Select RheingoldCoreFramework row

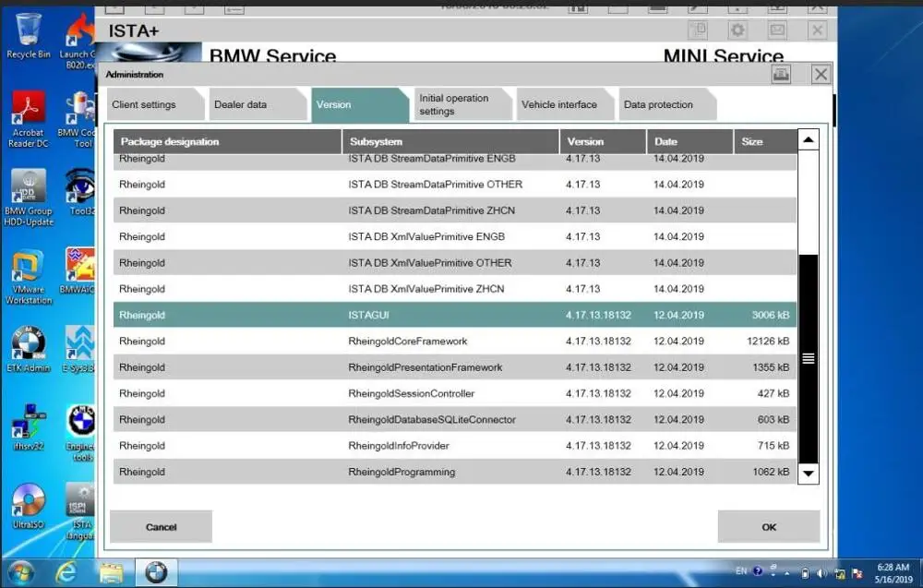coord(454,341)
